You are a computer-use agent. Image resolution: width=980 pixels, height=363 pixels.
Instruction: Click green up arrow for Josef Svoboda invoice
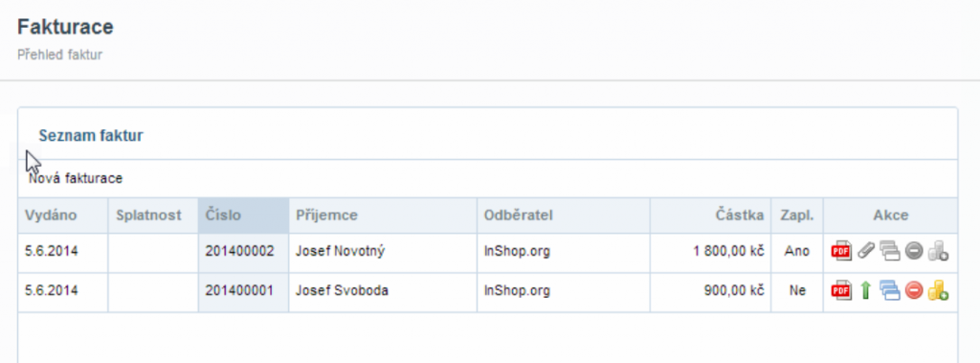pos(865,290)
